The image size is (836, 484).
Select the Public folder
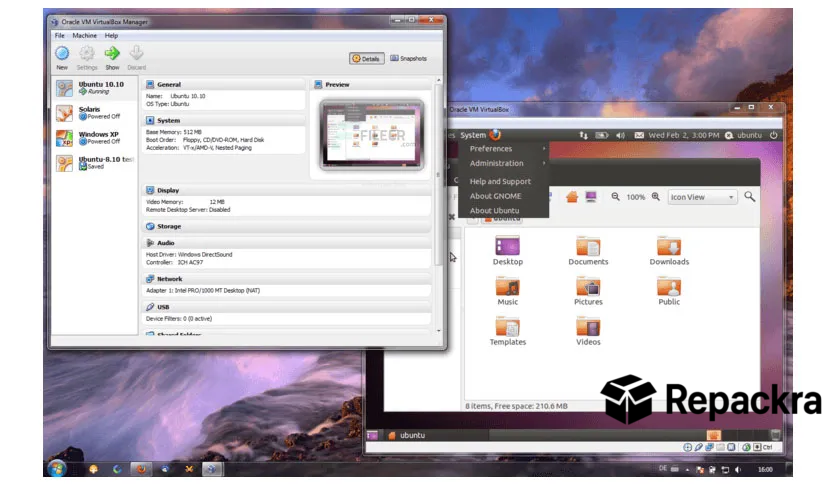[x=669, y=291]
